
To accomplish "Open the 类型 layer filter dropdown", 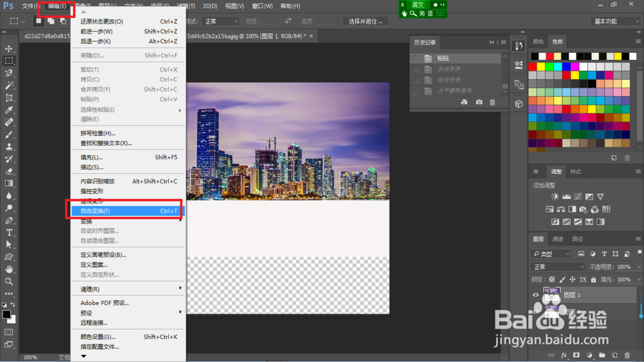I will point(551,254).
